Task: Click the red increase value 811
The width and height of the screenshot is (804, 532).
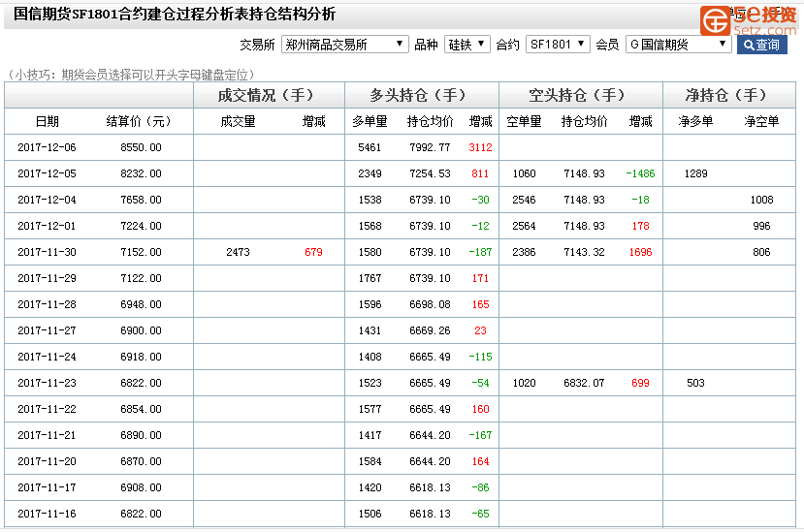Action: [x=480, y=173]
